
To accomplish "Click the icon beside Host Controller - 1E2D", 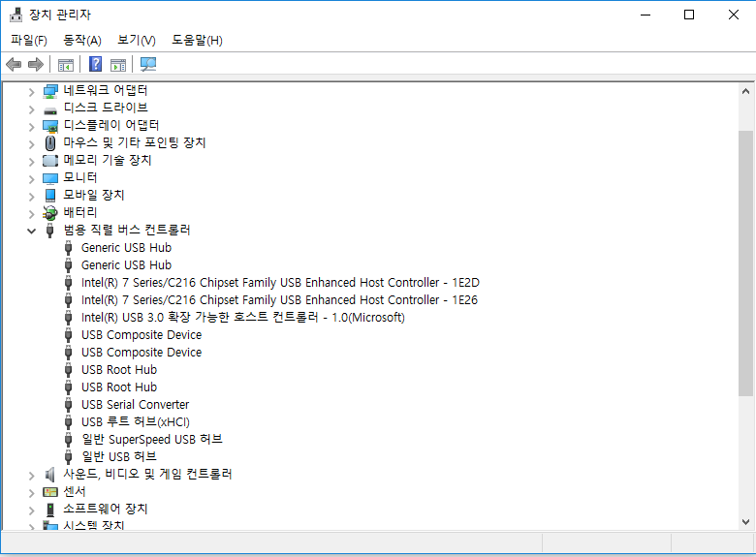I will [x=69, y=283].
